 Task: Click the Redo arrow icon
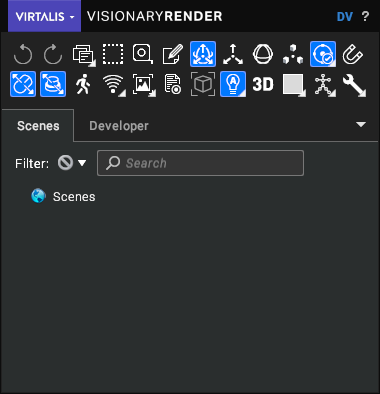click(53, 54)
